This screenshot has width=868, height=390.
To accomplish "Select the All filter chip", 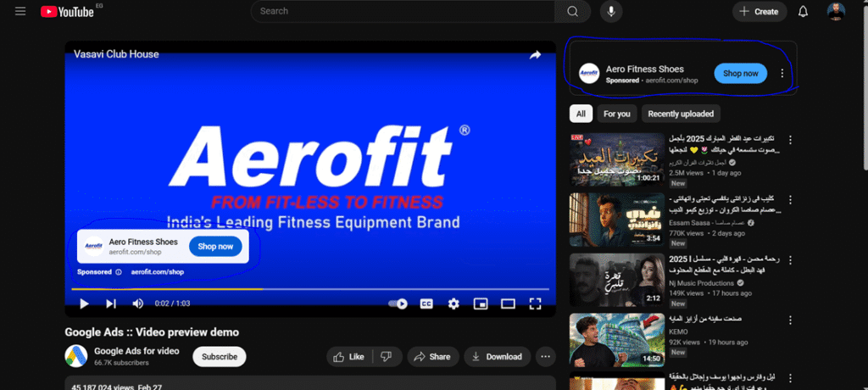I will coord(581,114).
